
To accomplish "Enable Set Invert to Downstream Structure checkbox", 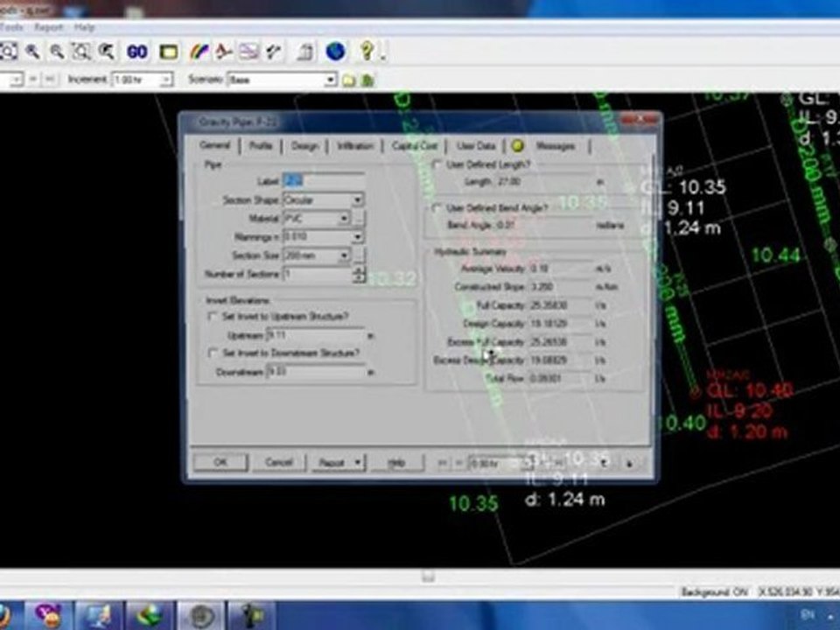I will click(213, 353).
